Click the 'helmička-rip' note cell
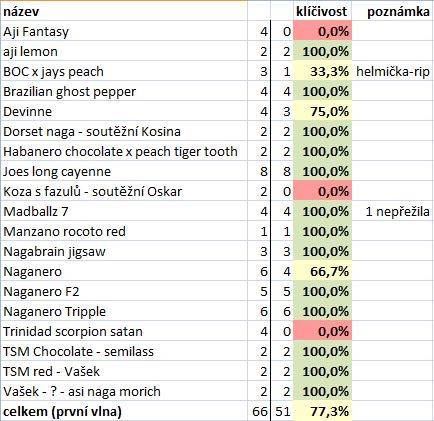The image size is (434, 421). click(x=393, y=71)
